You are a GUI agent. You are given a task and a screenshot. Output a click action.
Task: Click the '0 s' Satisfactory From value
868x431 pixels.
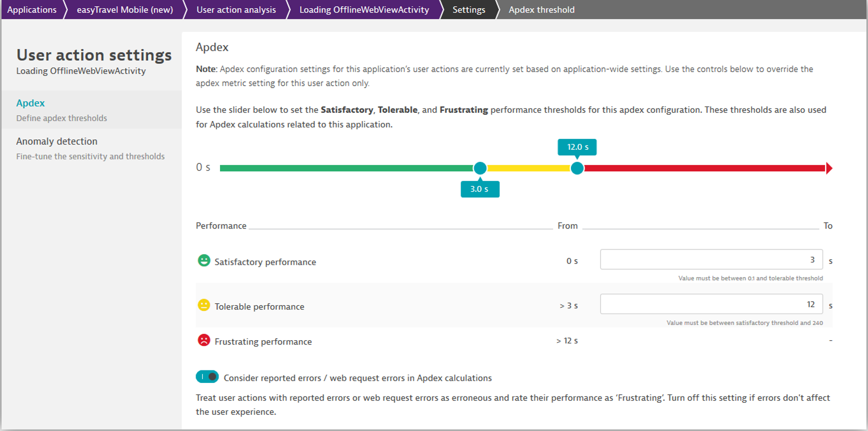[x=572, y=261]
